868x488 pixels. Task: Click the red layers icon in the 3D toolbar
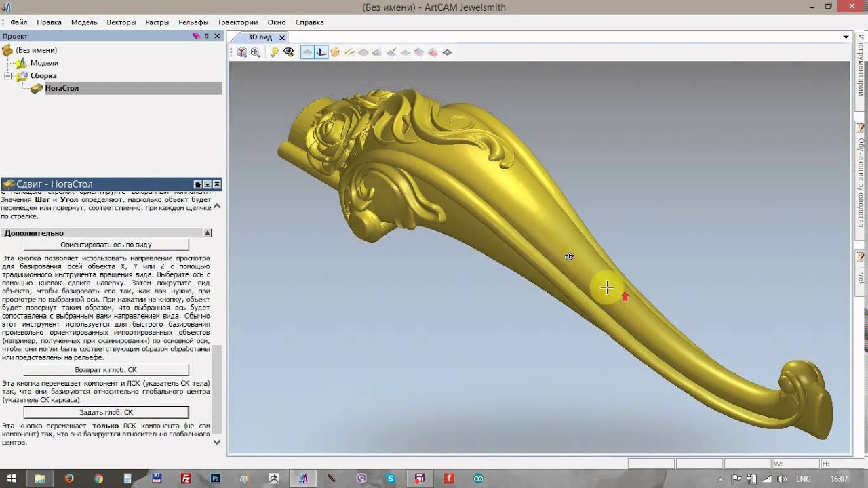click(433, 52)
